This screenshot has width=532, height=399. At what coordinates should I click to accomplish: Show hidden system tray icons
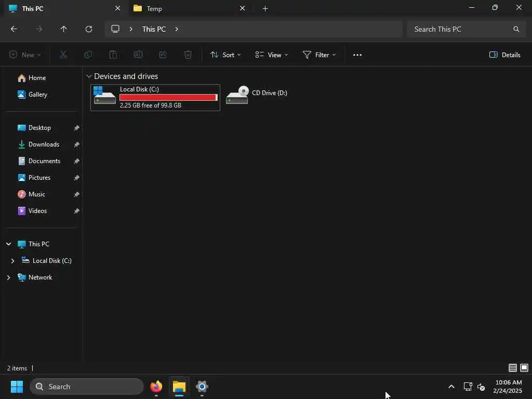tap(451, 387)
